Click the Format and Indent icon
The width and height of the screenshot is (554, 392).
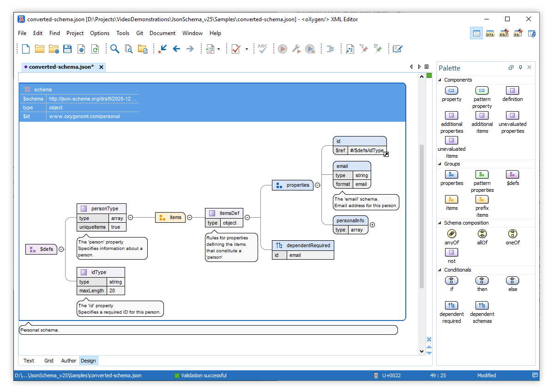click(x=330, y=49)
